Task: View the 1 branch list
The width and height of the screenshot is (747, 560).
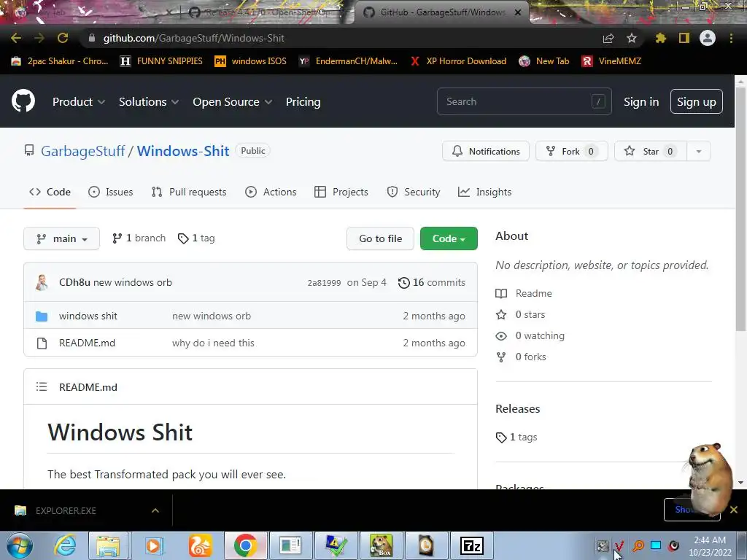Action: 139,238
